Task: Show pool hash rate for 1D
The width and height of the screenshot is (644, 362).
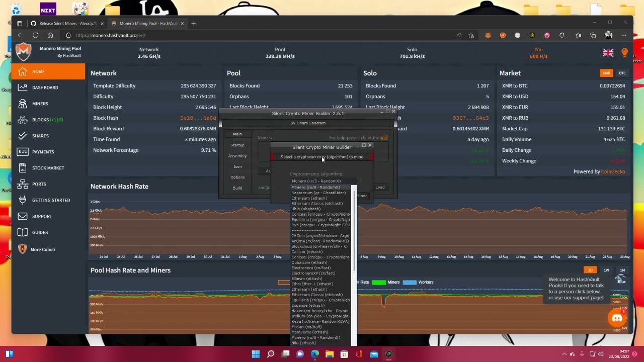Action: [x=590, y=270]
